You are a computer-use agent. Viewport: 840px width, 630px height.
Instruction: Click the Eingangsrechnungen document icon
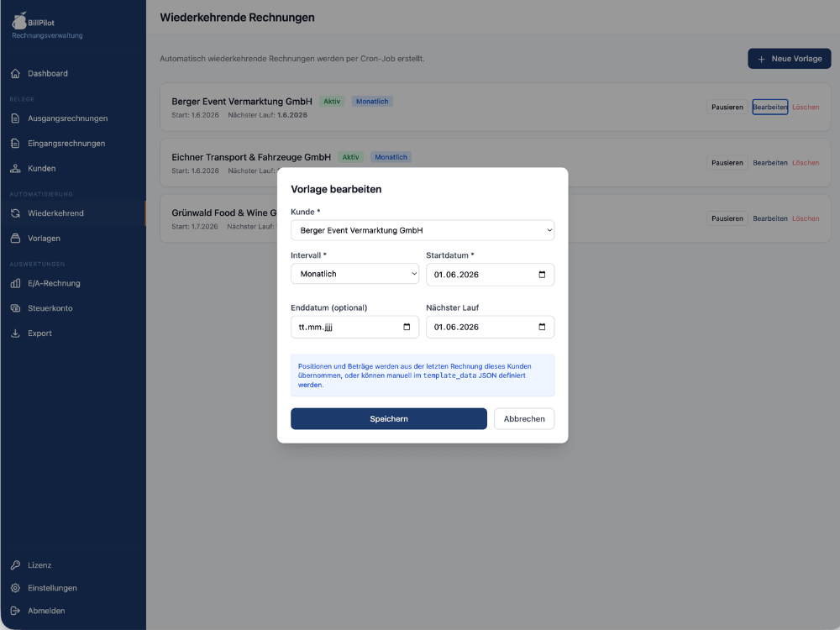coord(15,144)
